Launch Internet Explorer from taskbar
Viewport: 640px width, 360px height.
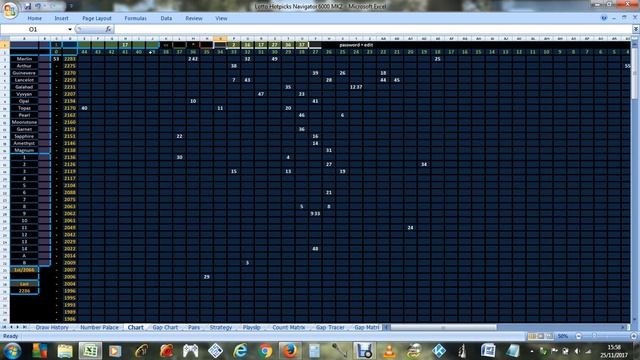pyautogui.click(x=240, y=351)
